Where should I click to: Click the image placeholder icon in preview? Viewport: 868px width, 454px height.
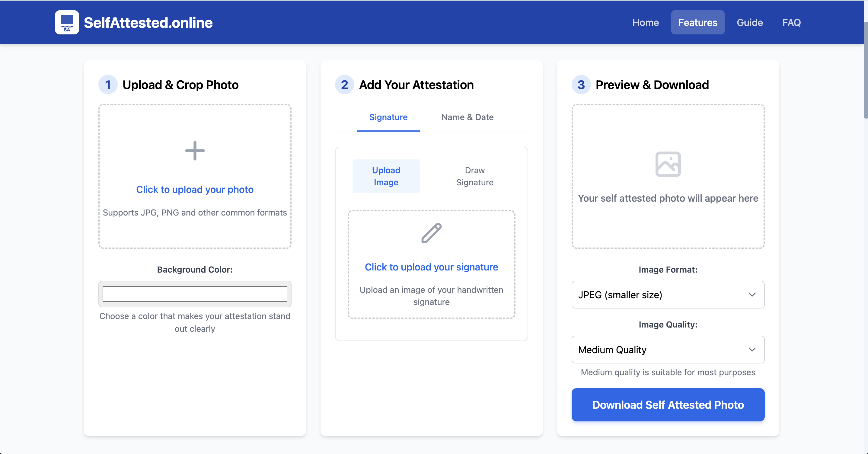point(668,164)
